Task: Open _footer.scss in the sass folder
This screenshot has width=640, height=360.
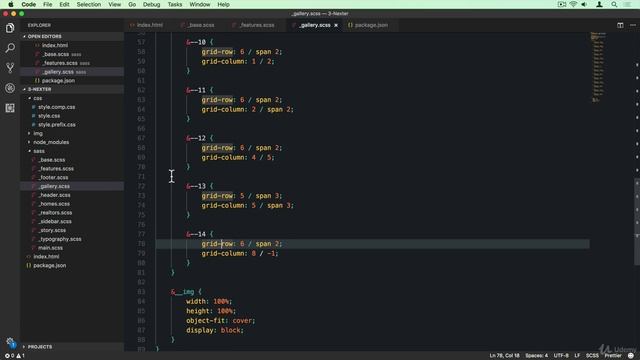Action: pyautogui.click(x=53, y=178)
